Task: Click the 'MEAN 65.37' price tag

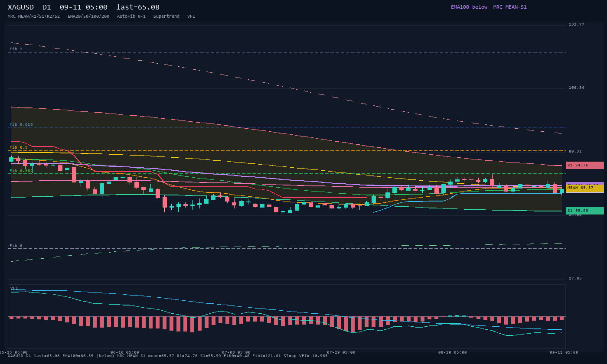Action: 585,188
